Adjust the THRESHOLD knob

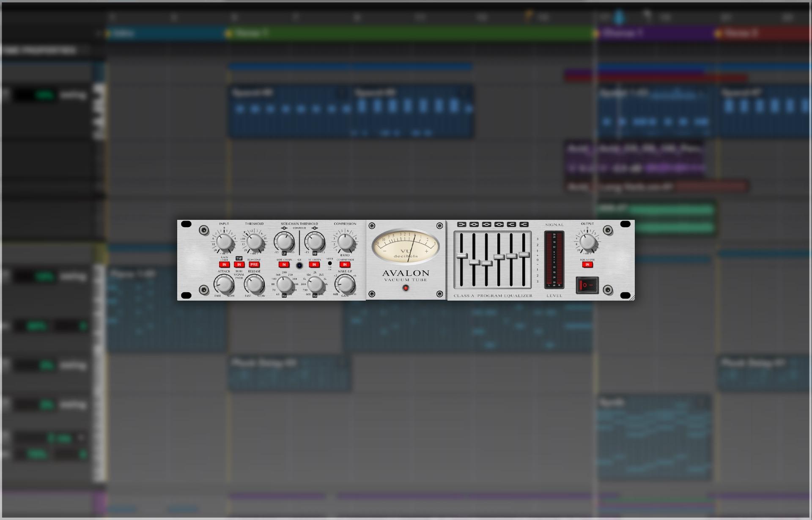tap(254, 242)
